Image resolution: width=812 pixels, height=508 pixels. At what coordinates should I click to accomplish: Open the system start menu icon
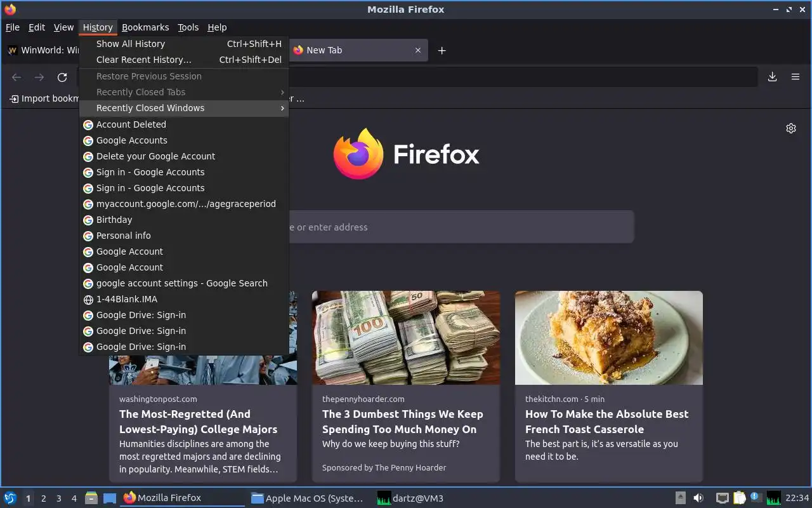[x=10, y=498]
